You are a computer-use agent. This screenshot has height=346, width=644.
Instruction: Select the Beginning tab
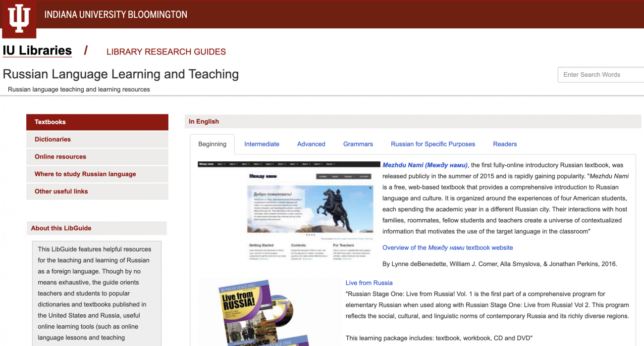click(x=212, y=144)
